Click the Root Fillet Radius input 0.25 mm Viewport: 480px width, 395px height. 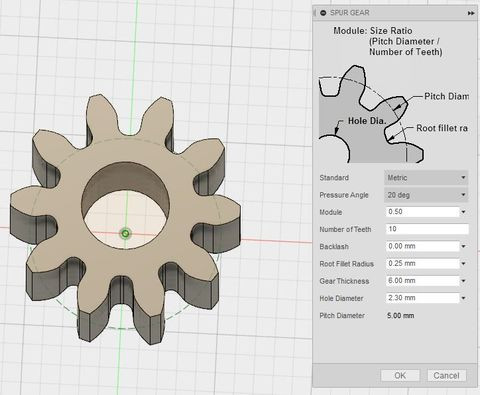[422, 263]
